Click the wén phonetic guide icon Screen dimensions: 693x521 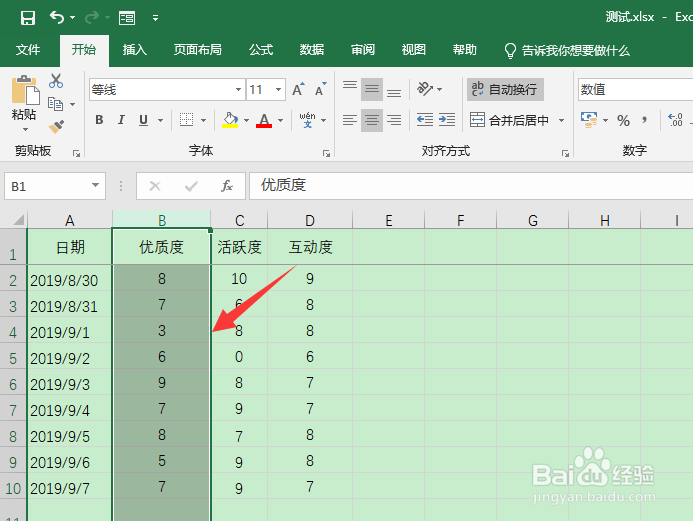tap(307, 120)
